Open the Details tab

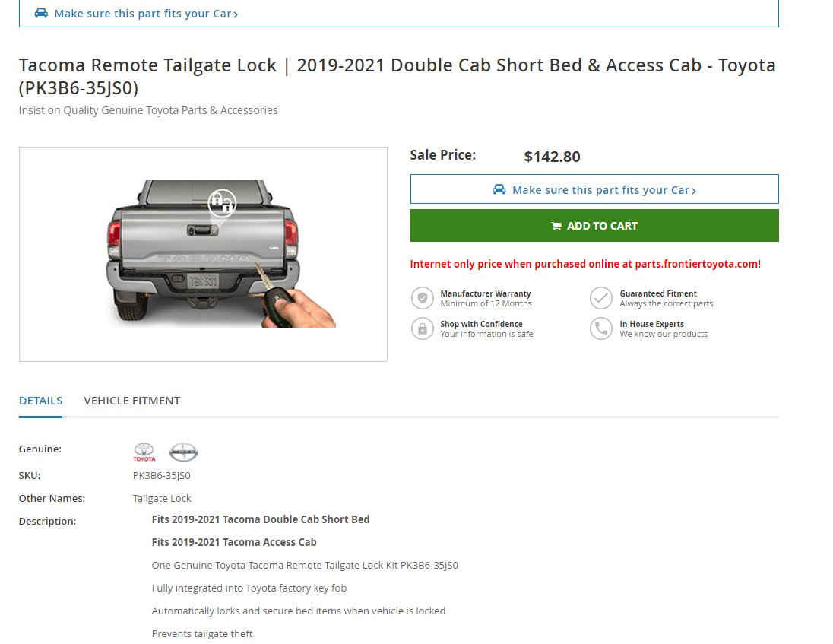(40, 401)
